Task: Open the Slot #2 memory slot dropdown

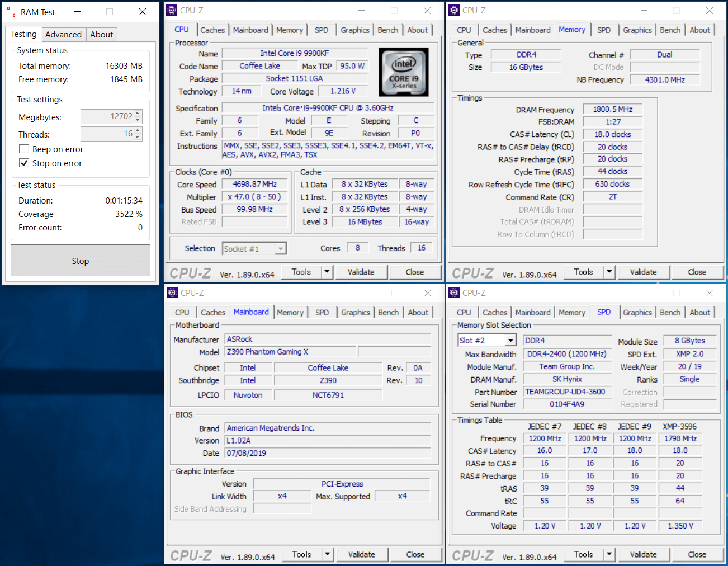Action: [x=510, y=341]
